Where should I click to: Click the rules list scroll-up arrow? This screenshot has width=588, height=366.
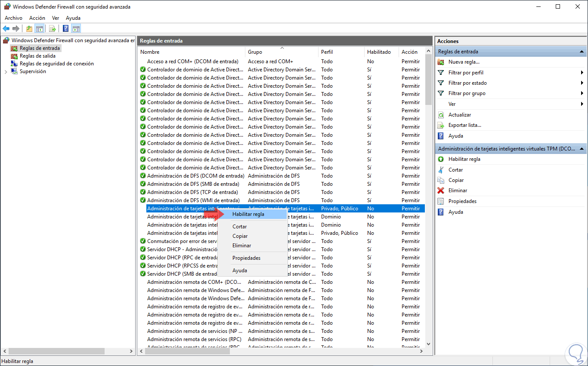tap(428, 51)
